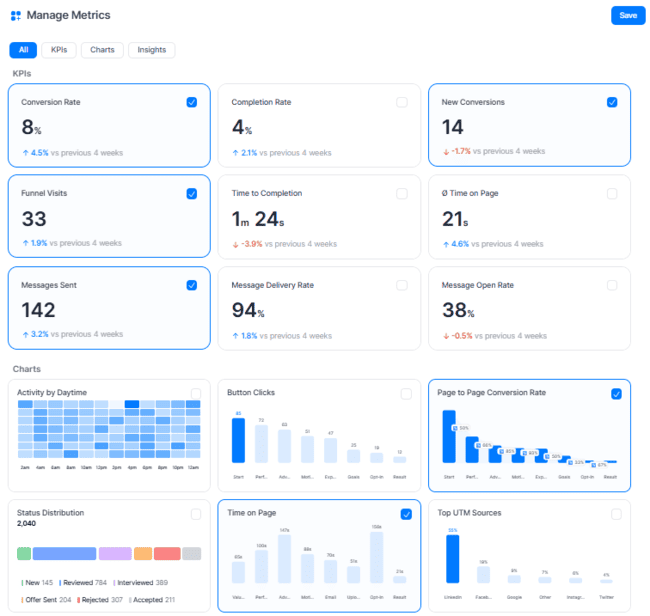Click the green New status segment
The height and width of the screenshot is (616, 650).
coord(24,554)
